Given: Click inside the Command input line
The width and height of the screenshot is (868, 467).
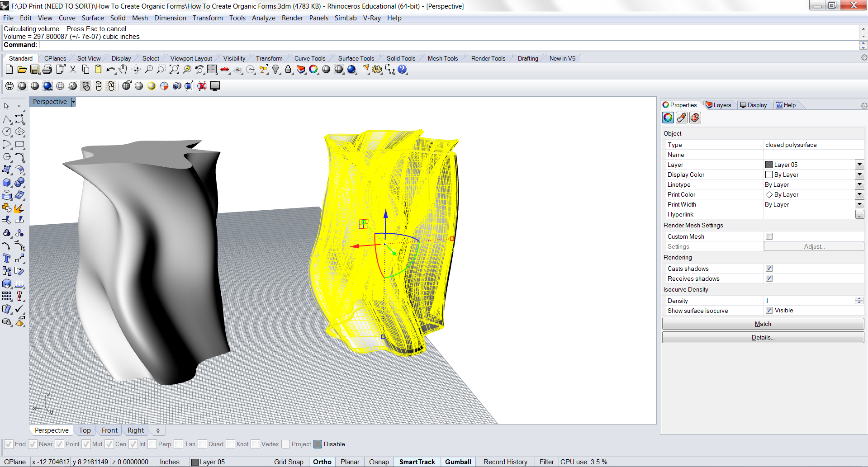Looking at the screenshot, I should [136, 45].
